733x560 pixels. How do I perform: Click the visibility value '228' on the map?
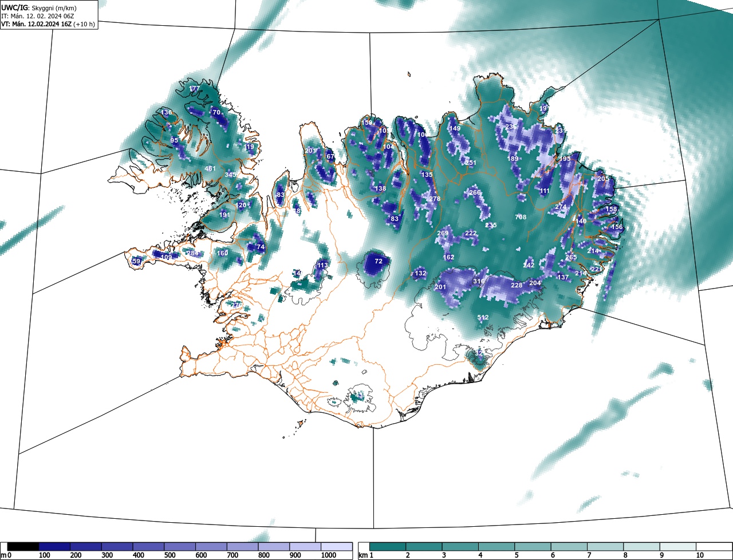point(517,285)
